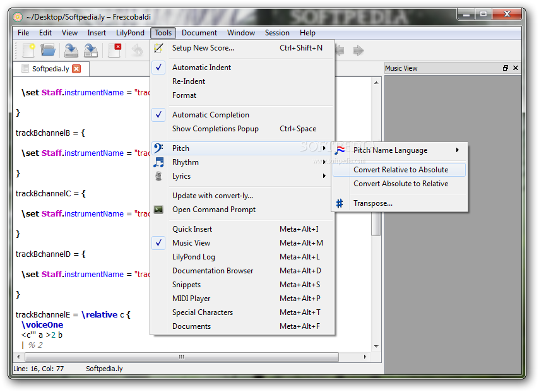Click the Frescobaldi app icon in title bar

point(18,17)
